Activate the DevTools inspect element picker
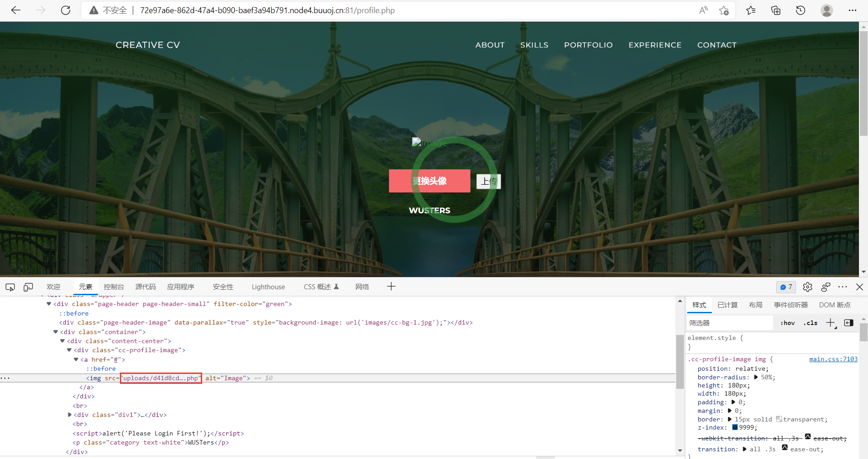 click(10, 287)
